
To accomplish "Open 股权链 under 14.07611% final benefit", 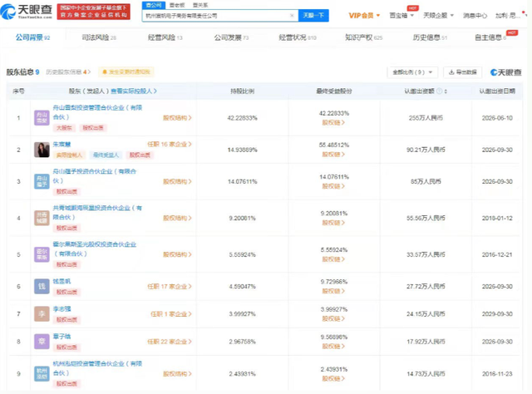I will [x=333, y=186].
